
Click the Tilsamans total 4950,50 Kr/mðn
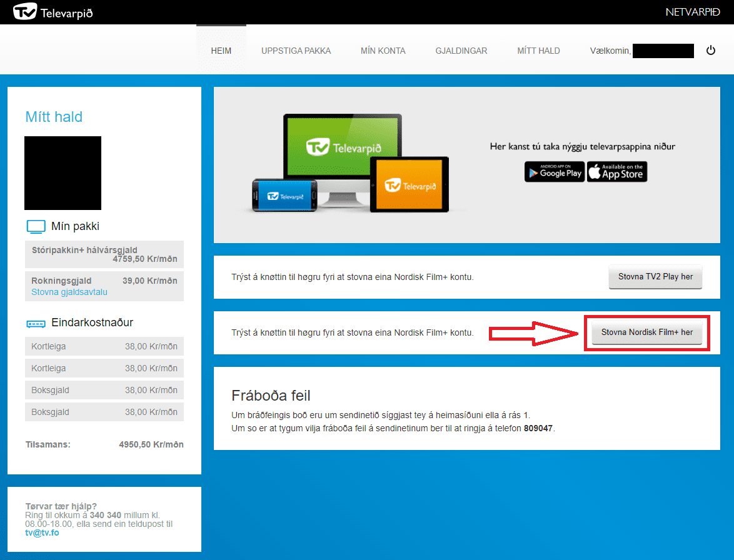(151, 444)
